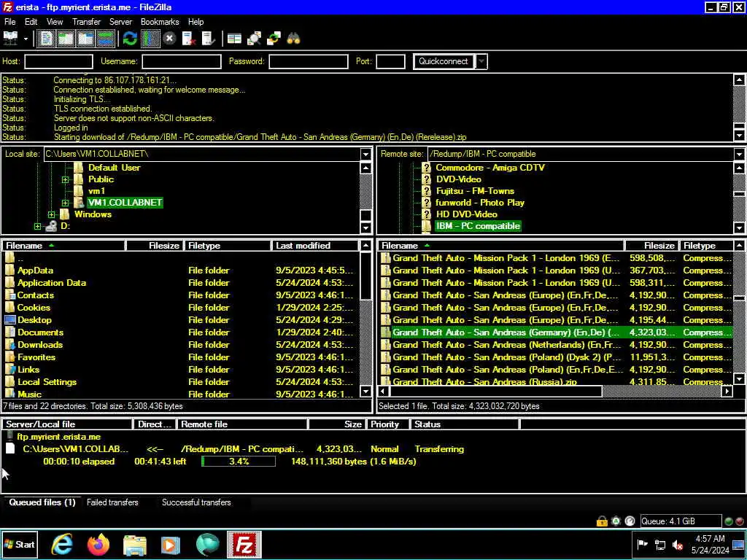Click the speed limits status icon

pos(630,521)
